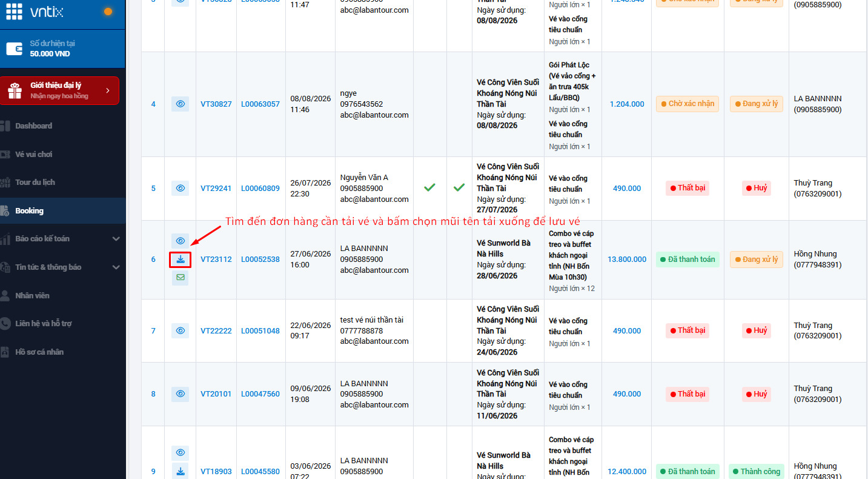View details of order VT29241 via eye icon

tap(180, 188)
